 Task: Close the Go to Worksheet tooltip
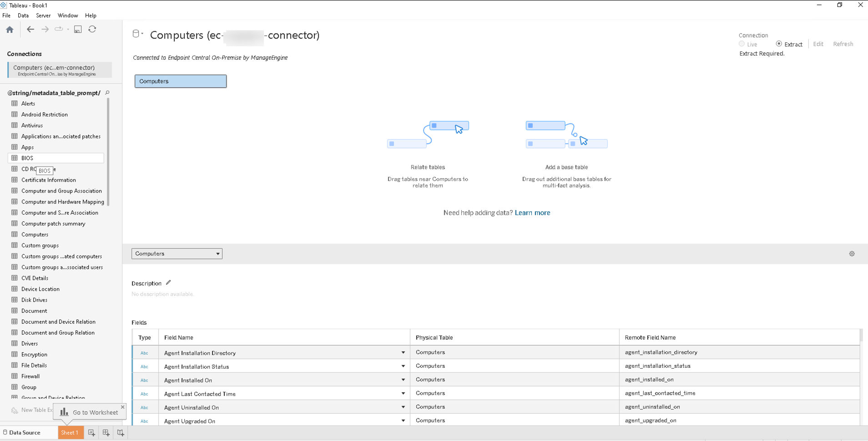[123, 407]
